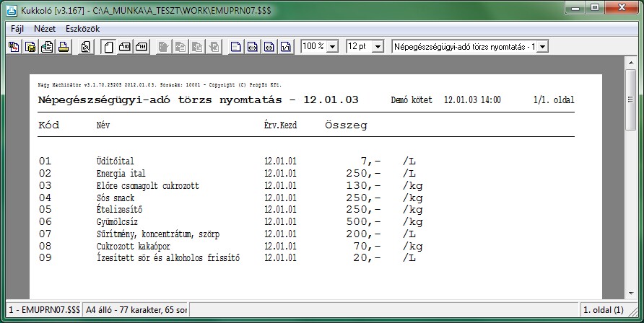This screenshot has height=323, width=644.
Task: Click status bar 'A4 álló - 77 karakter' panel
Action: click(x=136, y=310)
